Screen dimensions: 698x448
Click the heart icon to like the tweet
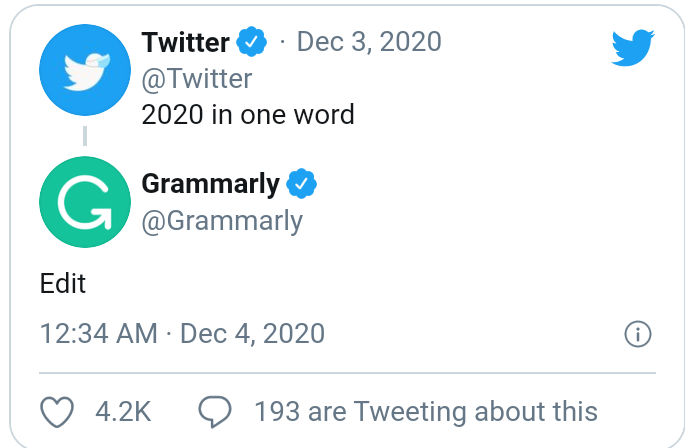click(x=58, y=411)
